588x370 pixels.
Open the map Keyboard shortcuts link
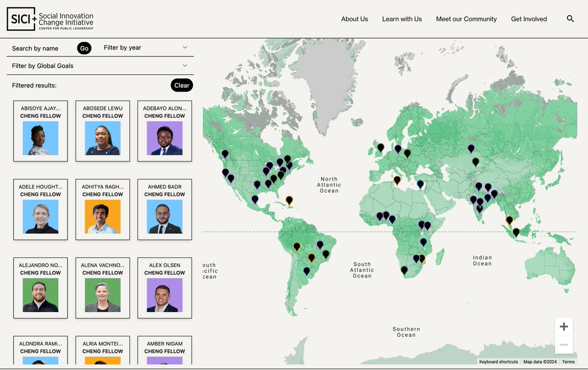498,362
